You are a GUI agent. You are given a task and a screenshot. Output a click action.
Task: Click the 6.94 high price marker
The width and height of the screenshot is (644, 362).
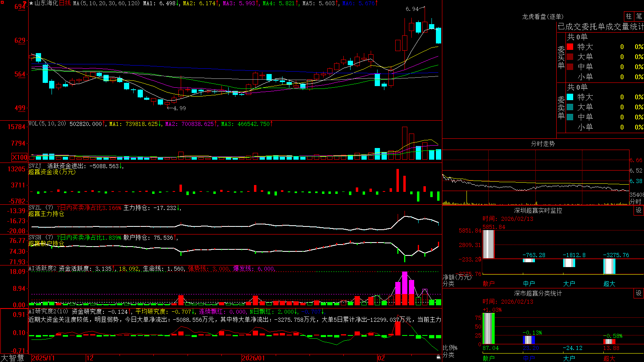coord(412,9)
